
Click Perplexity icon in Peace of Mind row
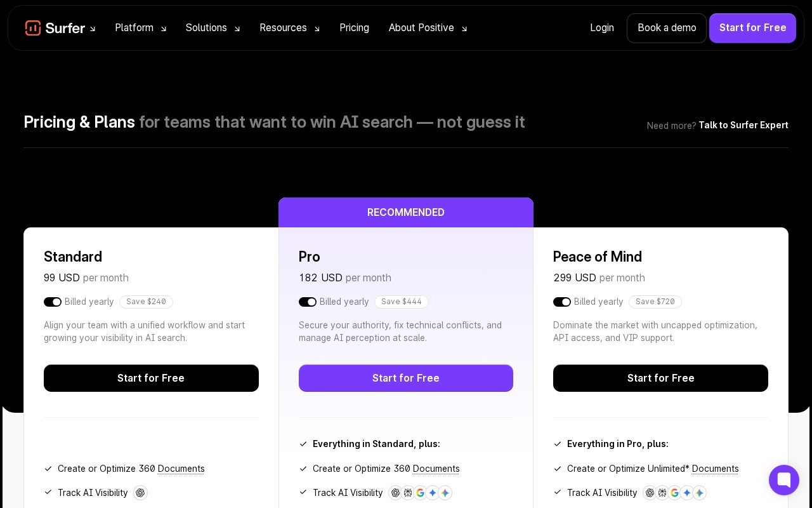point(662,493)
